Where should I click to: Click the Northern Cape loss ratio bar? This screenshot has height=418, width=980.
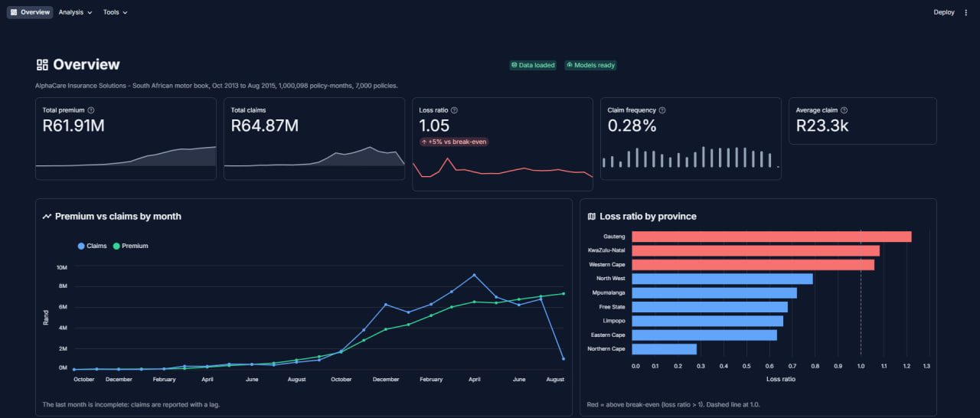tap(664, 349)
